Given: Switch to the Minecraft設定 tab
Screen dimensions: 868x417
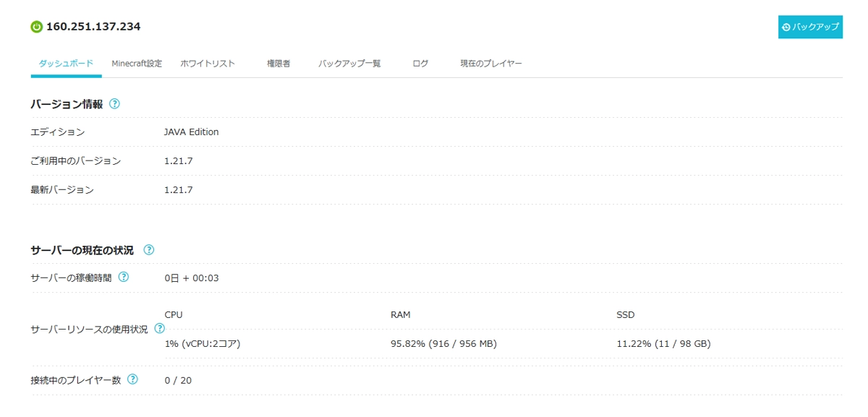Looking at the screenshot, I should [x=137, y=64].
